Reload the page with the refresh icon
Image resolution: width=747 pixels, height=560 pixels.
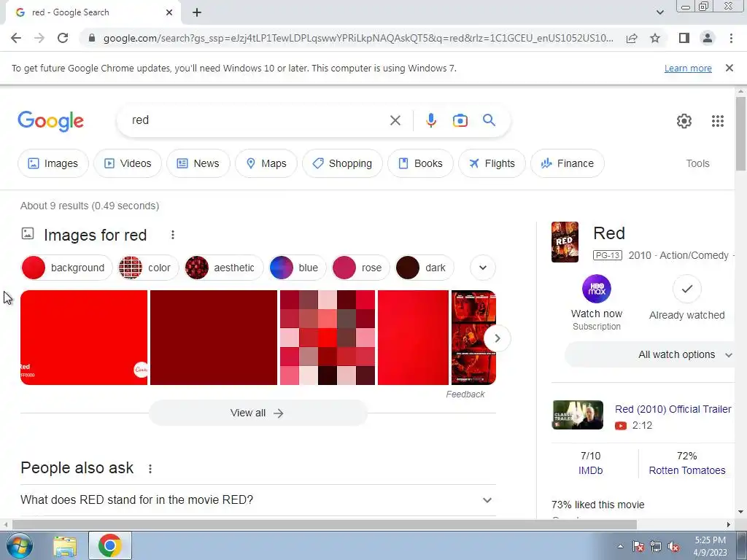63,38
